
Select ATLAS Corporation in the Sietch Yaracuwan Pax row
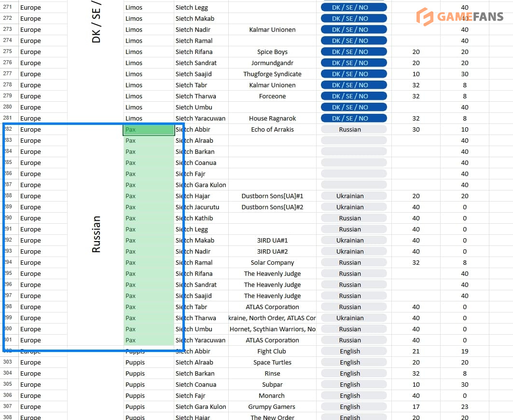272,340
